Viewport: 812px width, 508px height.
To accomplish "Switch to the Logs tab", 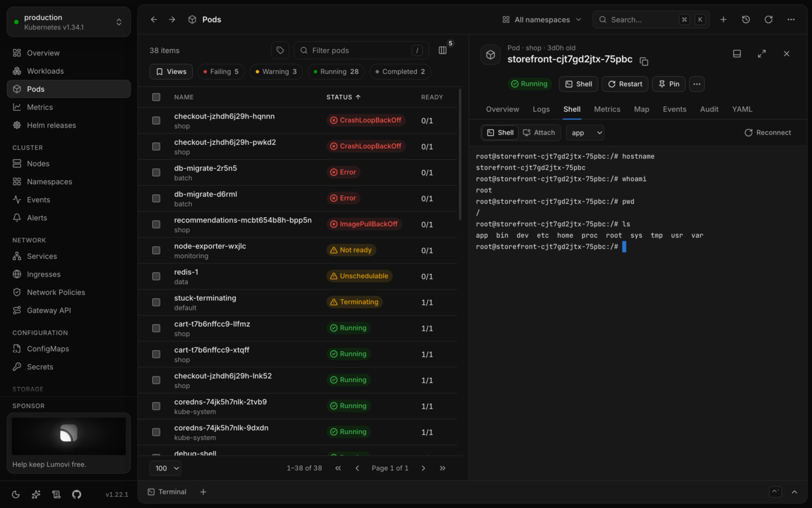I will point(541,110).
